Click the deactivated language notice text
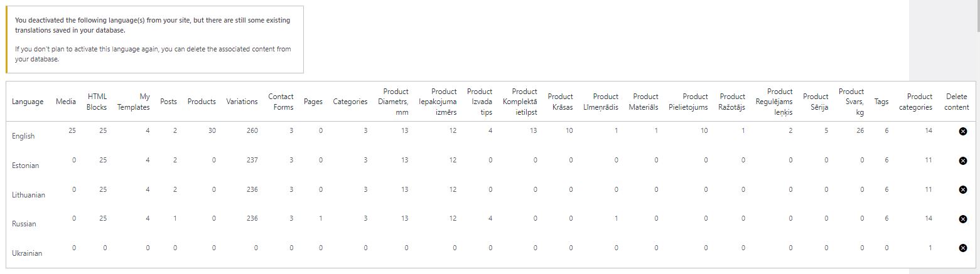 tap(154, 40)
